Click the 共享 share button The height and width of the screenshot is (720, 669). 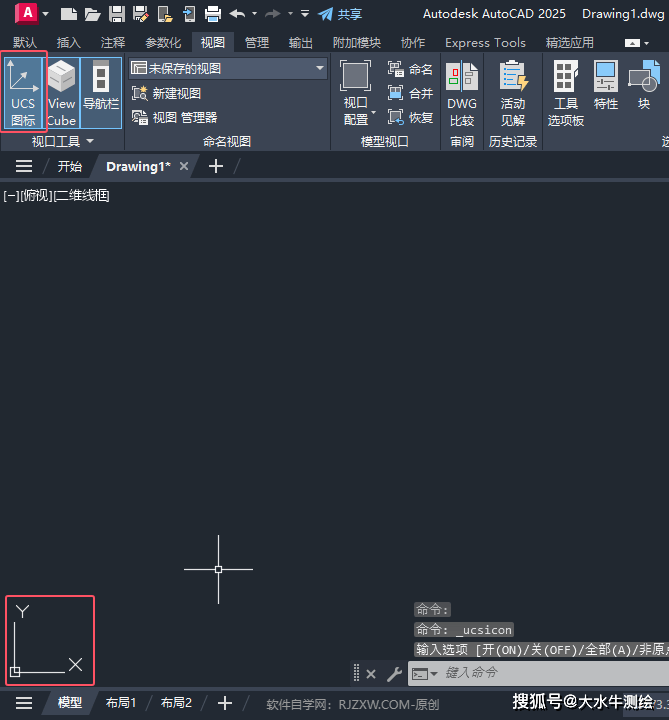click(340, 14)
